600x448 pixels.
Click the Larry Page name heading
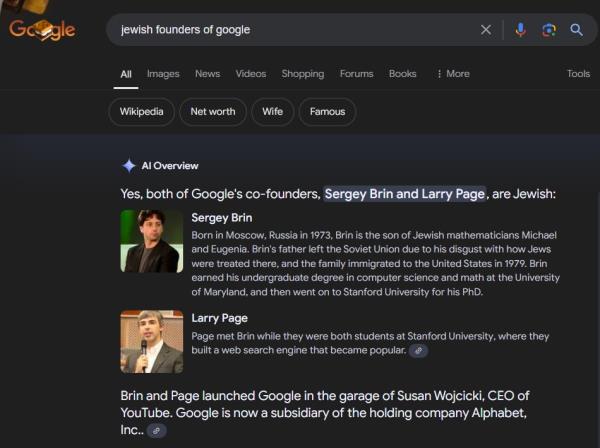(219, 318)
